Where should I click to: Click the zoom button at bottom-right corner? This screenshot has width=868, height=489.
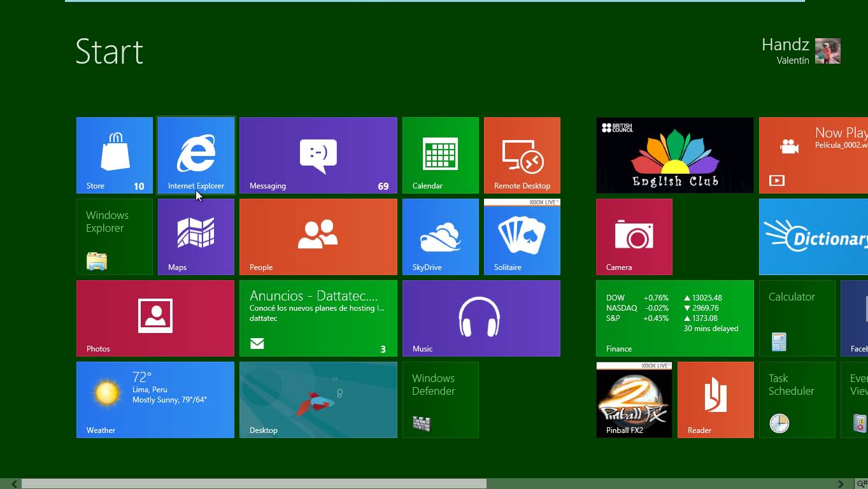click(x=862, y=484)
